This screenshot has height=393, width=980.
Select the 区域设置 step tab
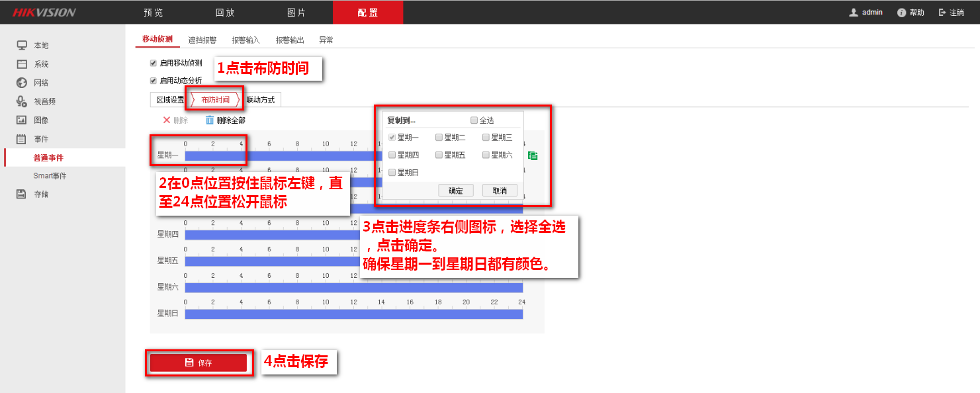point(169,100)
